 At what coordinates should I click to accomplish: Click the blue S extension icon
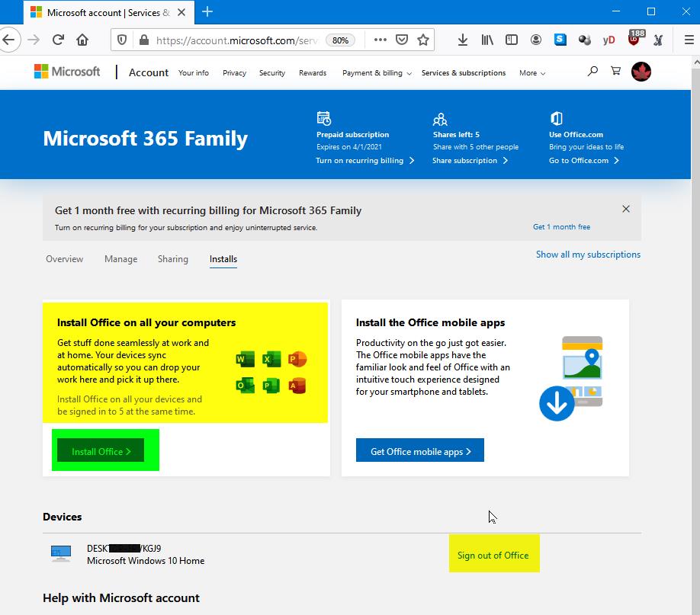tap(560, 40)
